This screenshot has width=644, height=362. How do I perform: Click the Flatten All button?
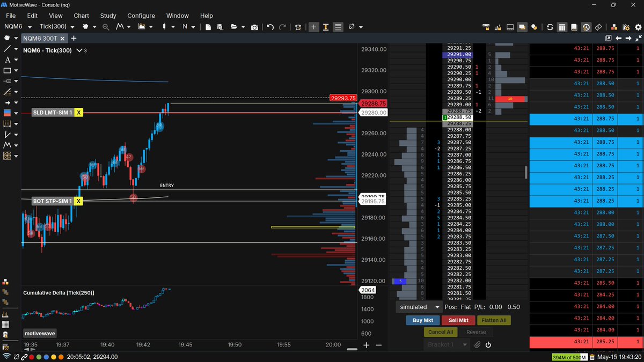point(494,320)
